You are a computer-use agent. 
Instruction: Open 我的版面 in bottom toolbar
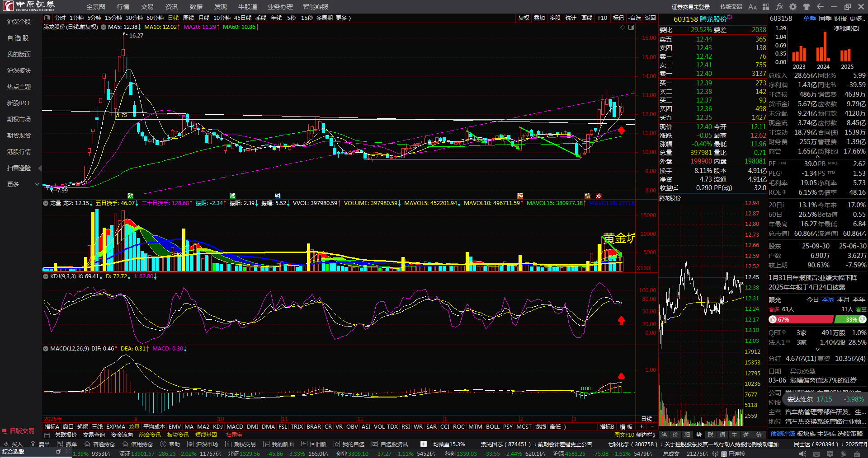point(278,444)
